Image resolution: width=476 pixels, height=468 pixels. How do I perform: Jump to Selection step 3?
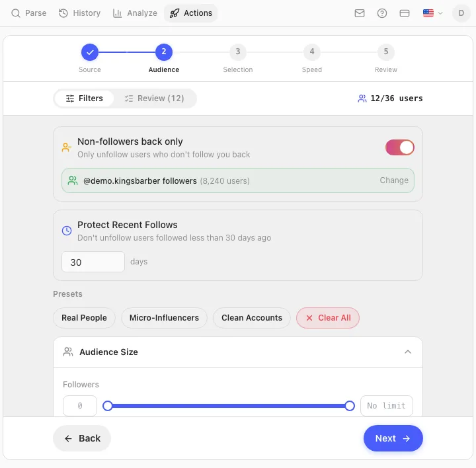238,52
